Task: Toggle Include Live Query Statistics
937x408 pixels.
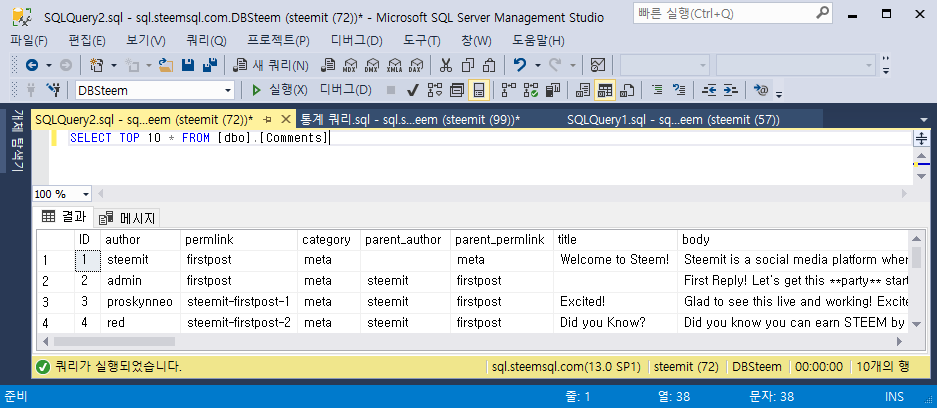Action: (x=531, y=90)
